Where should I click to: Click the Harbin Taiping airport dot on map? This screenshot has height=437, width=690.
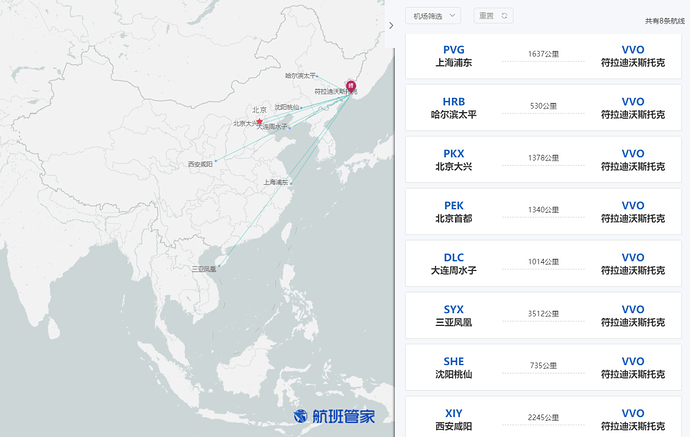pos(318,75)
